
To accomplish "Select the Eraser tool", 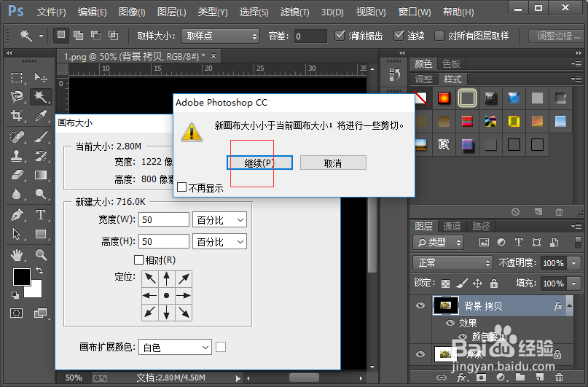I will 17,175.
